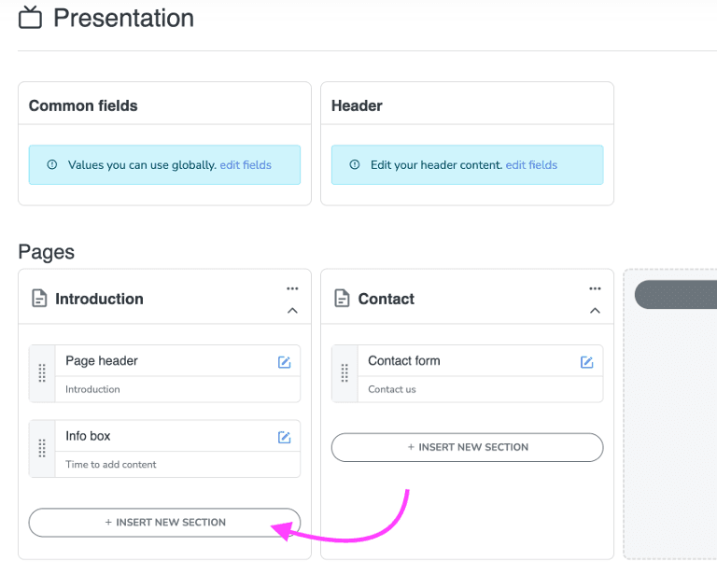The height and width of the screenshot is (588, 717).
Task: Grab the Info box drag handle
Action: click(42, 449)
